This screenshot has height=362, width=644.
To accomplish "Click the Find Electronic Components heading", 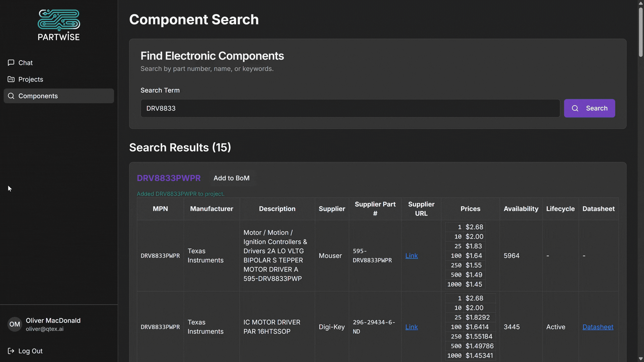I will point(212,56).
